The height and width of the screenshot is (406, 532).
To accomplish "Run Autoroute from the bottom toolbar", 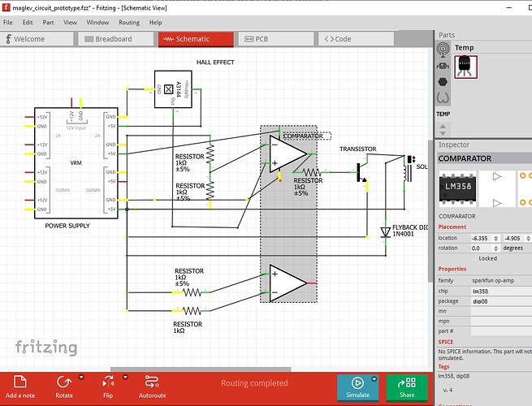I will pyautogui.click(x=153, y=387).
